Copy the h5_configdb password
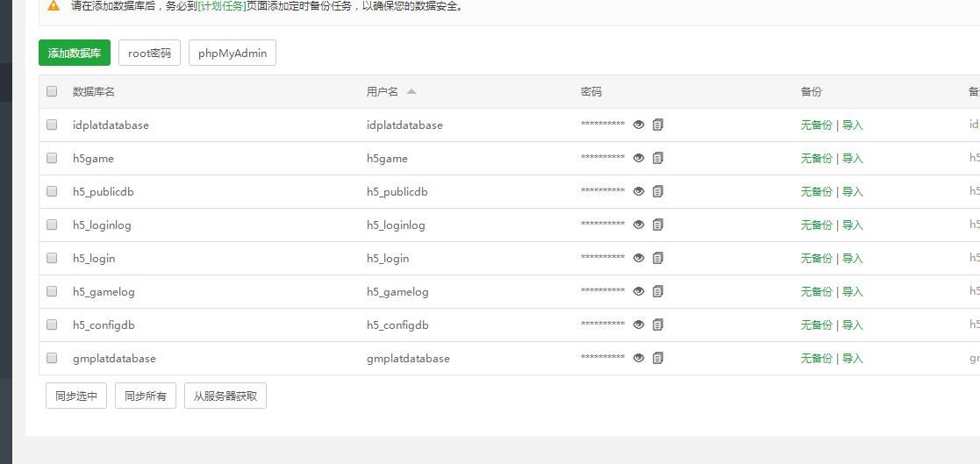980x464 pixels. (657, 325)
